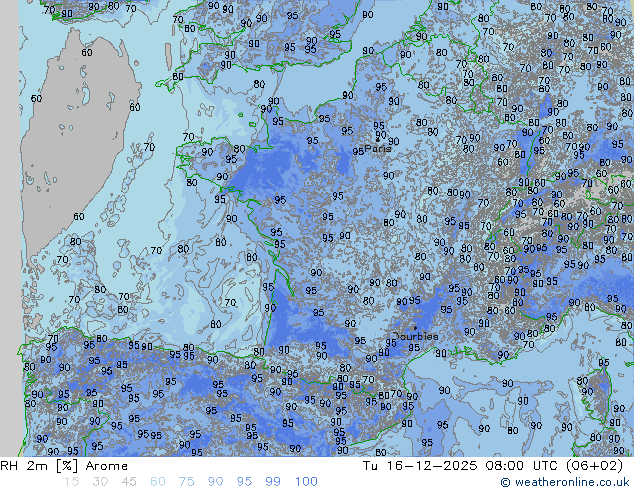Click the black dot marker at Dourbies
The width and height of the screenshot is (634, 490).
[415, 328]
